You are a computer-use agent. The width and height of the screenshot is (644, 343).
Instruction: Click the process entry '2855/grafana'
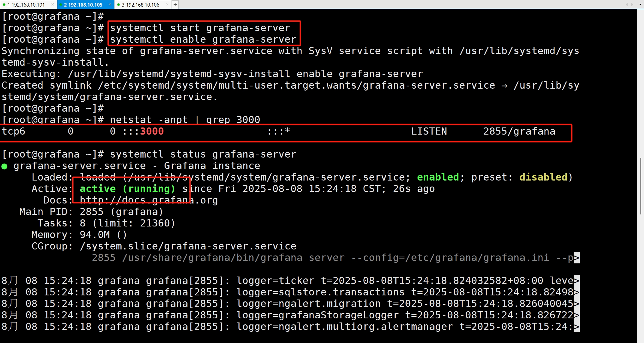click(x=519, y=131)
